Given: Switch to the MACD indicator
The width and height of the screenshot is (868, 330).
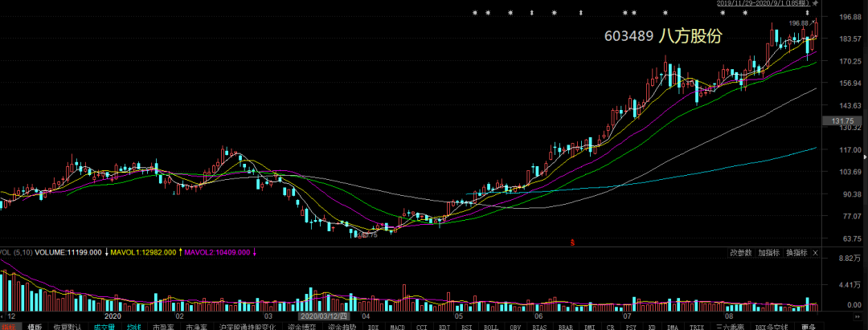Looking at the screenshot, I should [398, 327].
